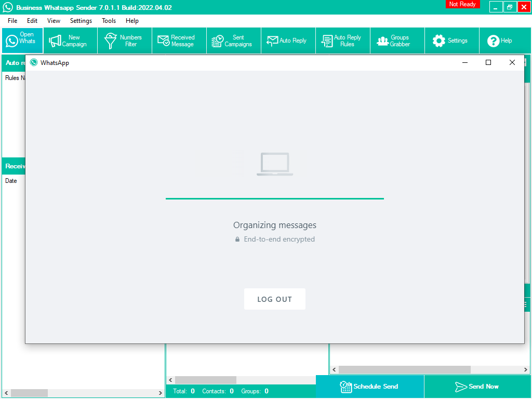Click the progress bar above 'Organizing messages'
Image resolution: width=532 pixels, height=399 pixels.
[274, 198]
